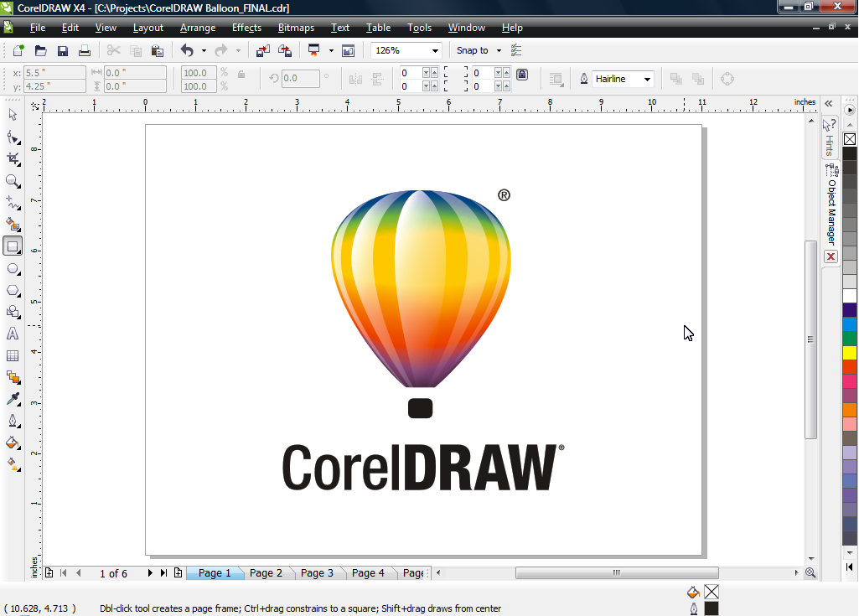Toggle the non-proportional scale lock
Image resolution: width=859 pixels, height=616 pixels.
click(x=241, y=74)
